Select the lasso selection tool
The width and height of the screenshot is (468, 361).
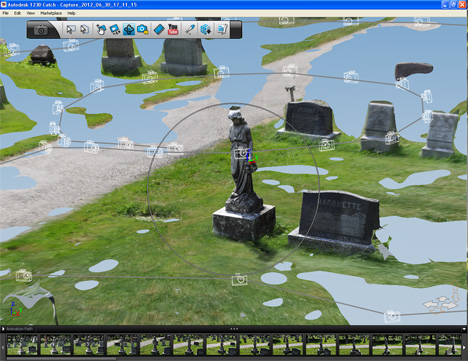click(x=85, y=29)
